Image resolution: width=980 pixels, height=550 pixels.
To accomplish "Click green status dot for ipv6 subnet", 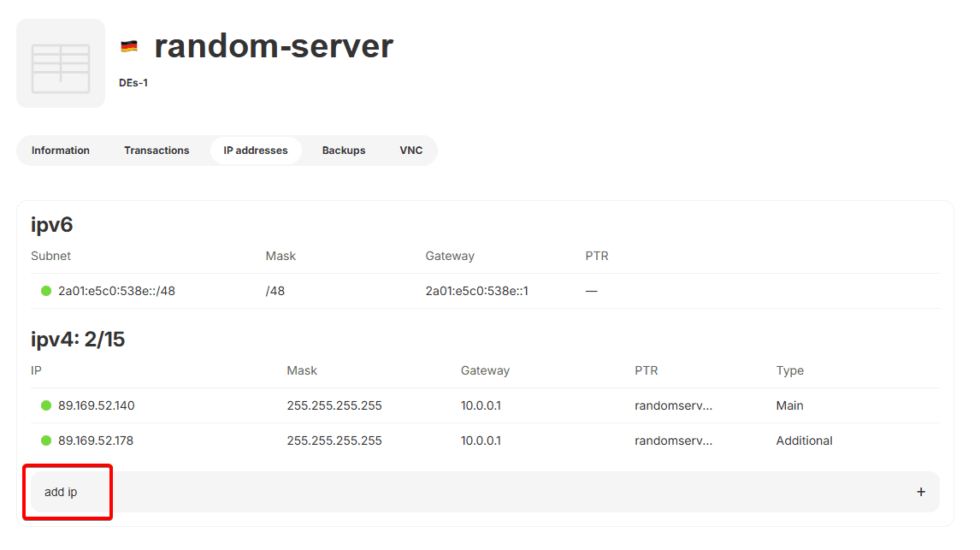I will click(x=46, y=291).
